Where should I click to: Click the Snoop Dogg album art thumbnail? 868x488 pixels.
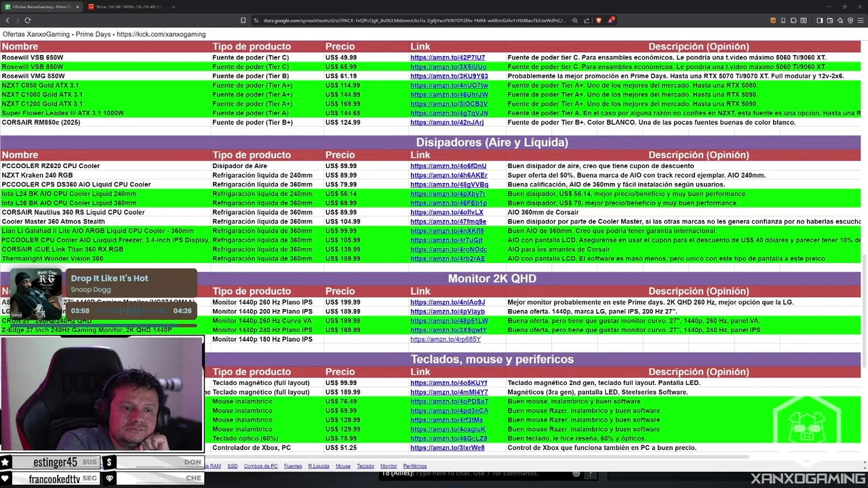pos(35,296)
